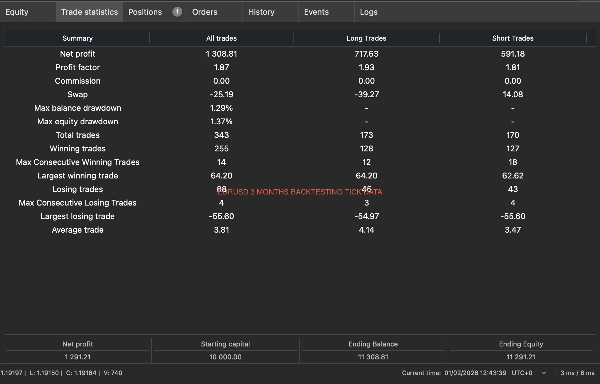
Task: Select Short Trades average trade 3.47
Action: tap(512, 230)
